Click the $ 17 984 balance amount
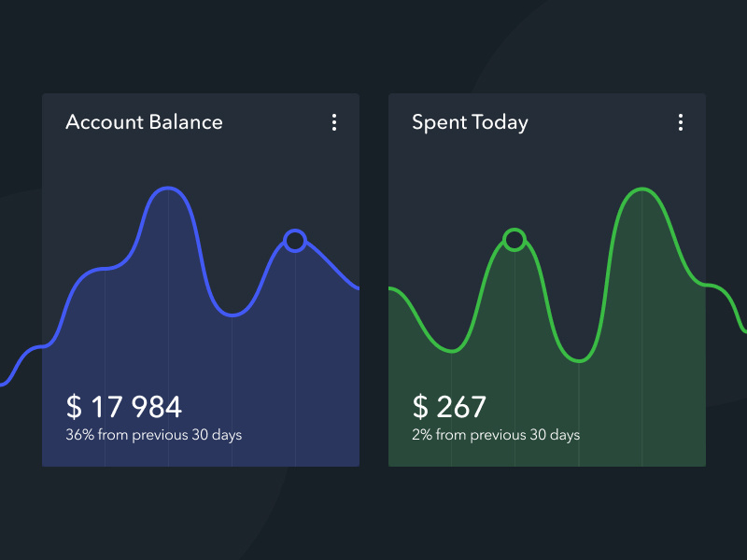747x560 pixels. 124,407
